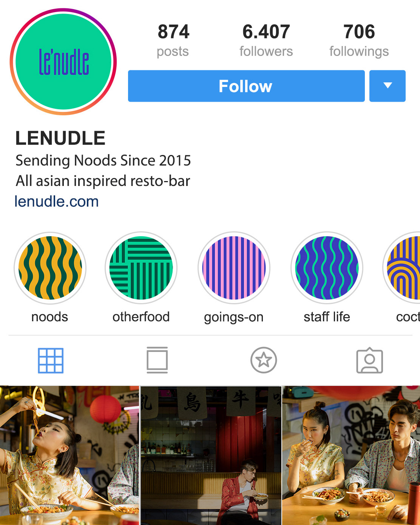The height and width of the screenshot is (525, 420).
Task: Open the couple eating at table post
Action: [351, 455]
